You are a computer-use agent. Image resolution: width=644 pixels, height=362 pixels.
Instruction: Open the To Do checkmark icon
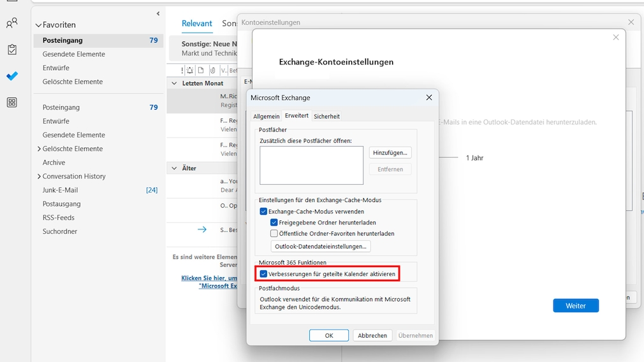coord(12,76)
